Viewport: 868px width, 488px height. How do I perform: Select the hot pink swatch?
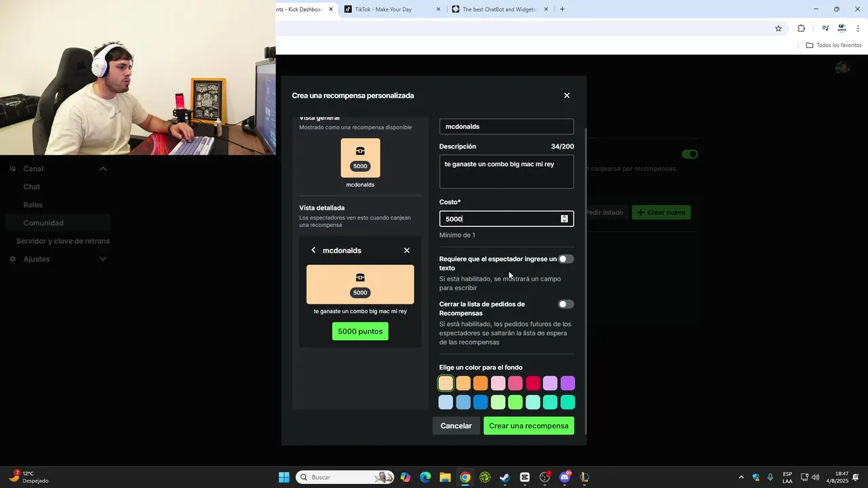(x=515, y=384)
